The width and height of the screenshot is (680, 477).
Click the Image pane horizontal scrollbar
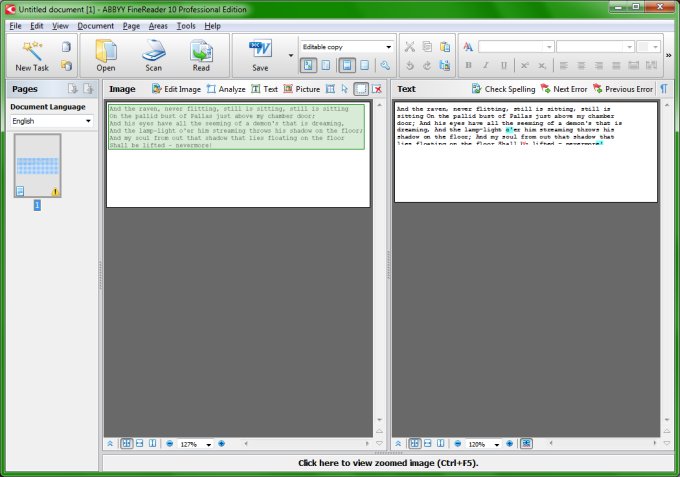coord(307,444)
